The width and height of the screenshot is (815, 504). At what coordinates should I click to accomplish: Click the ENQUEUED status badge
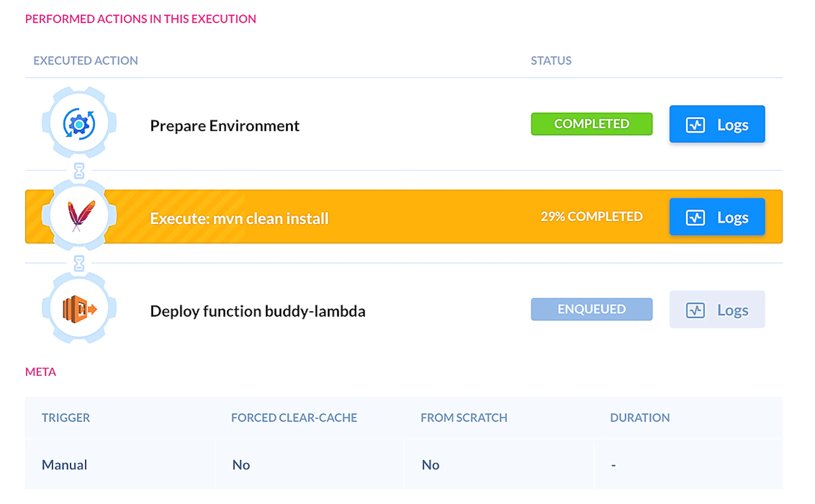[592, 309]
